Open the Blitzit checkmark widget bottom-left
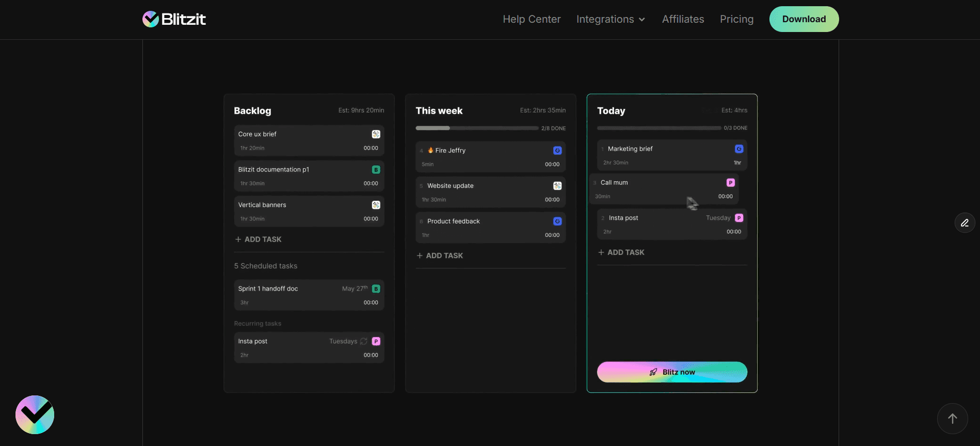This screenshot has height=446, width=980. (35, 415)
